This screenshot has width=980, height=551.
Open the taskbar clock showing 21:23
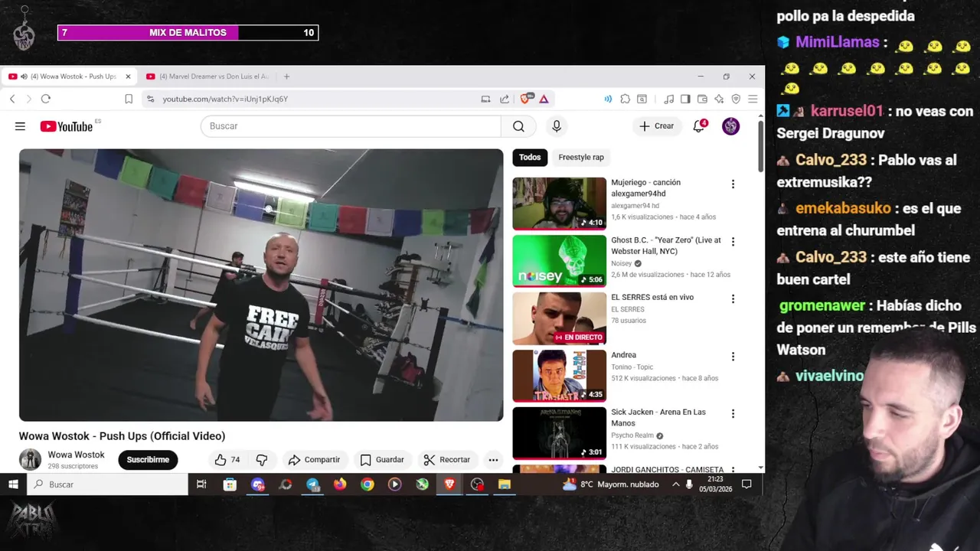(x=716, y=484)
